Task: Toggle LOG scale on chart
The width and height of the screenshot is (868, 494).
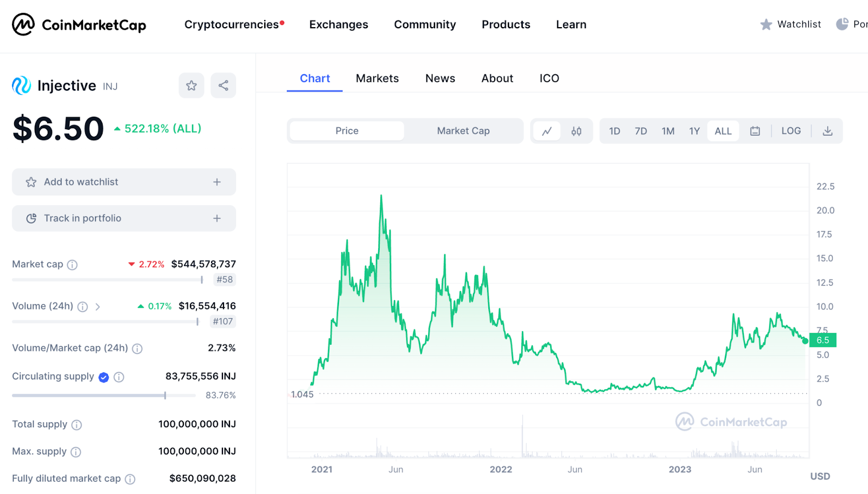Action: click(x=790, y=131)
